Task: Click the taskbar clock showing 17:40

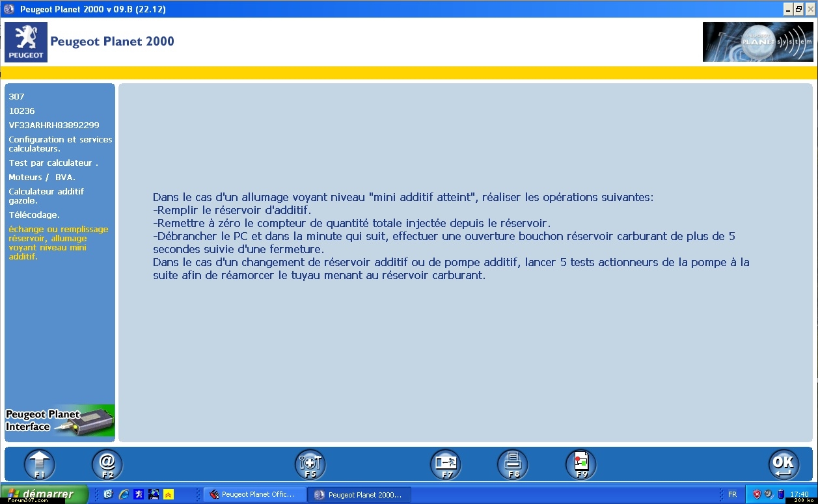Action: 800,495
